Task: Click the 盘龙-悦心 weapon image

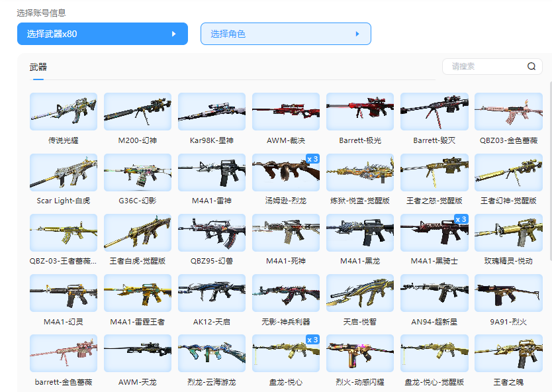Action: [286, 353]
